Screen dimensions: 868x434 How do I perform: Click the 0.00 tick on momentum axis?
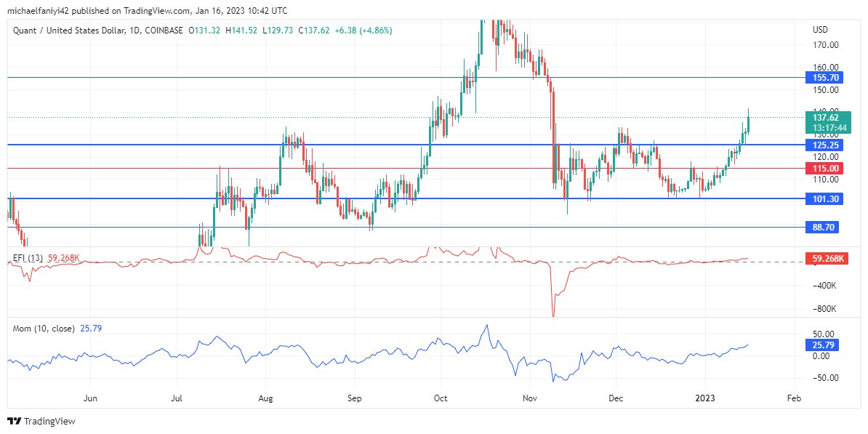click(821, 356)
